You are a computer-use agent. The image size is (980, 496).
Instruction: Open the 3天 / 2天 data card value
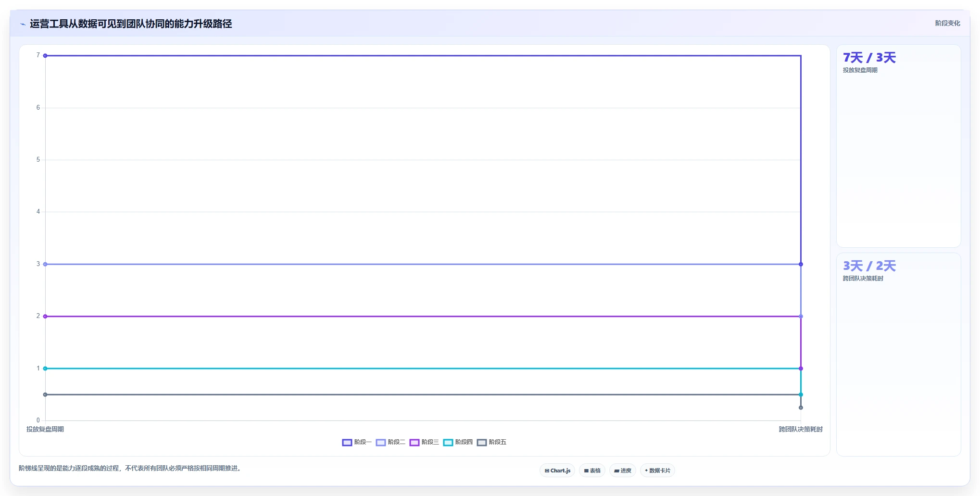pos(869,266)
